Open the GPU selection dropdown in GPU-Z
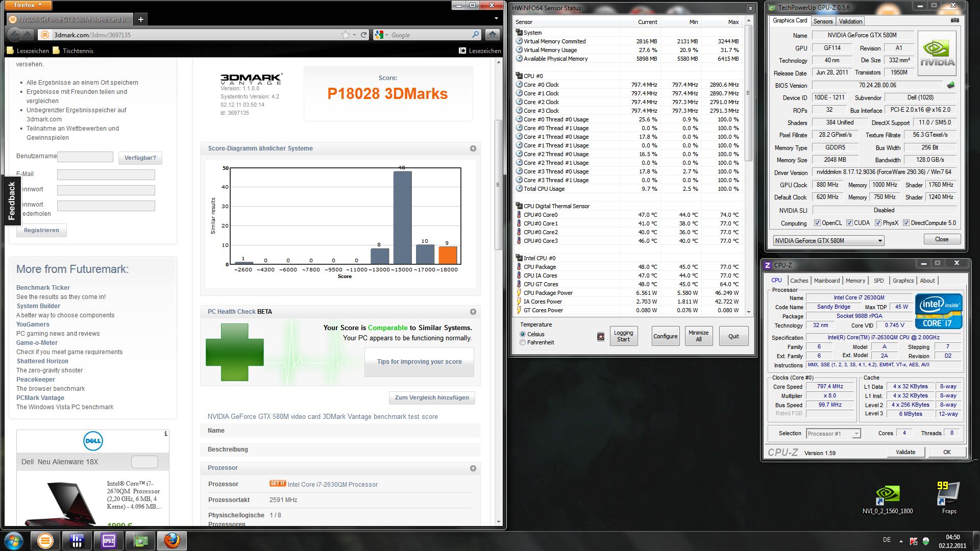This screenshot has width=980, height=551. [828, 240]
